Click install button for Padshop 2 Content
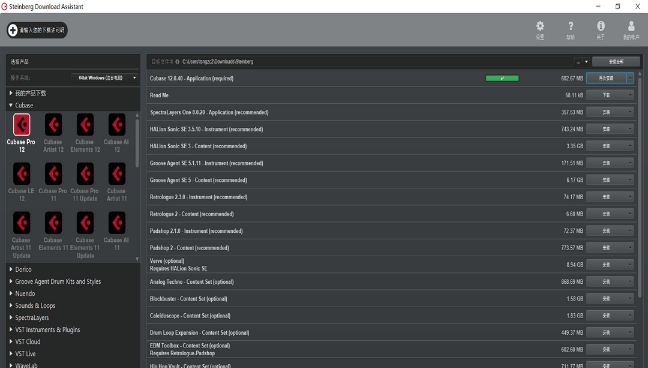Screen dimensions: 648x368 606,248
